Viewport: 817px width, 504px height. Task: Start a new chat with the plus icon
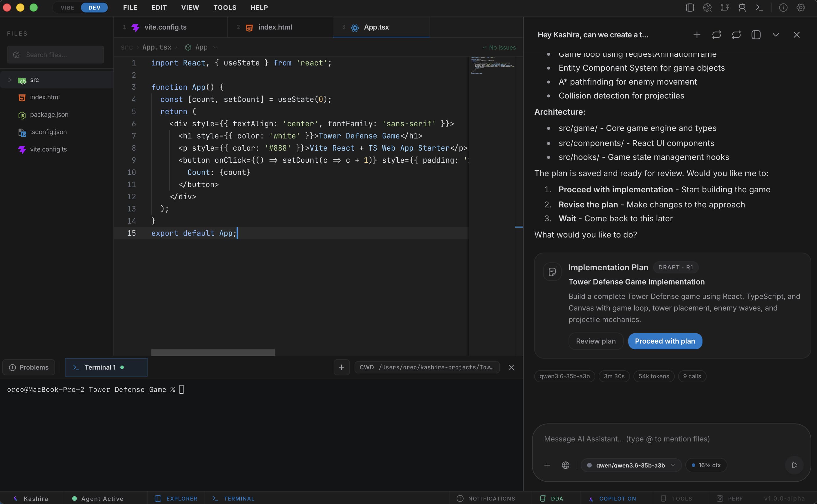[697, 35]
